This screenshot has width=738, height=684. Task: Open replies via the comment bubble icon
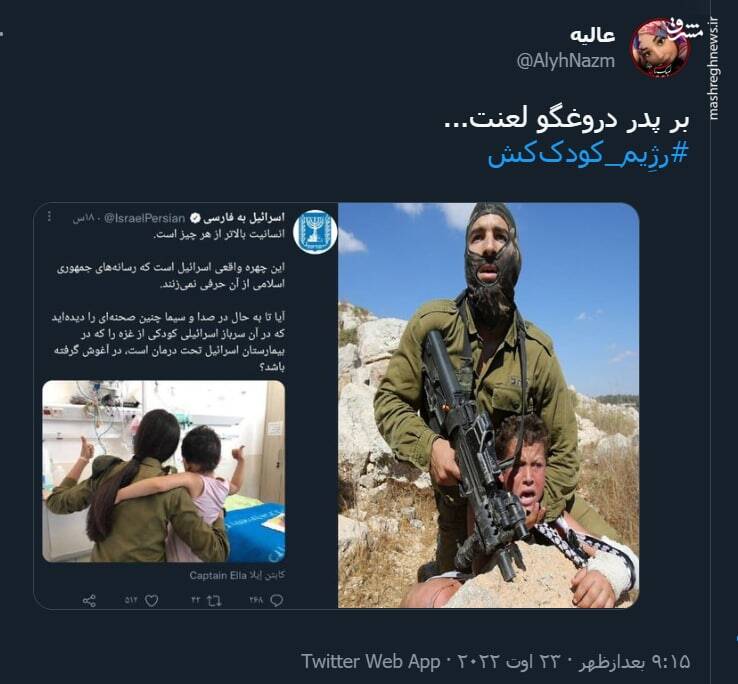point(277,601)
